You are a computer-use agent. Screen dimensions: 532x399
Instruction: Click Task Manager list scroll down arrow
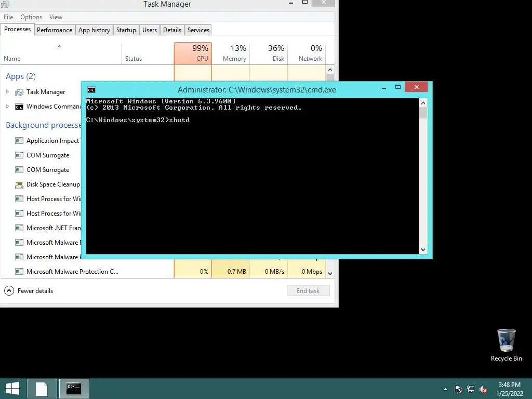coord(330,273)
